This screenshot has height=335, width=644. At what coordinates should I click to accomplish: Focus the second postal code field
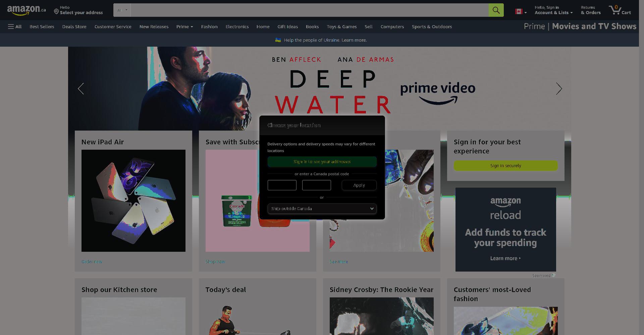coord(316,185)
